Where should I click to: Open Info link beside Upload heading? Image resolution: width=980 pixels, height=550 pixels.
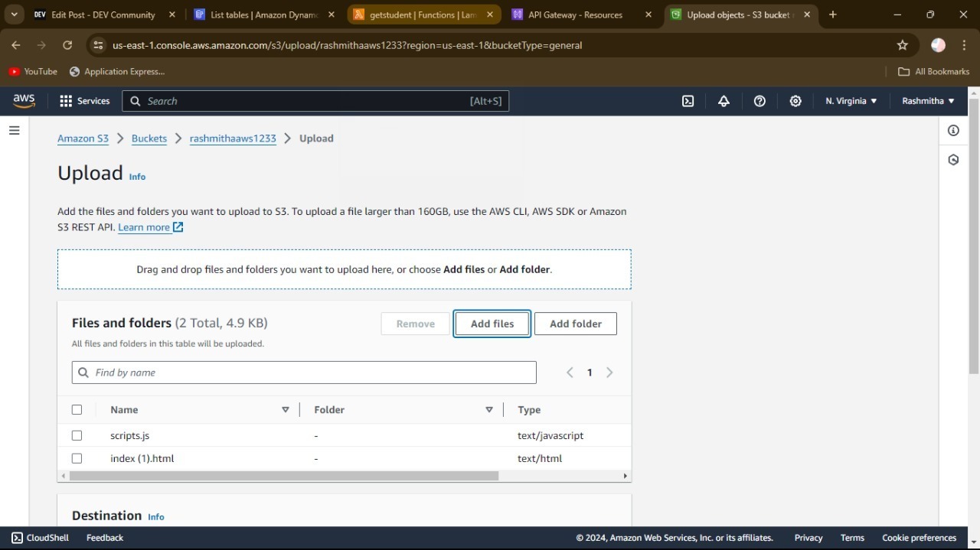[137, 177]
